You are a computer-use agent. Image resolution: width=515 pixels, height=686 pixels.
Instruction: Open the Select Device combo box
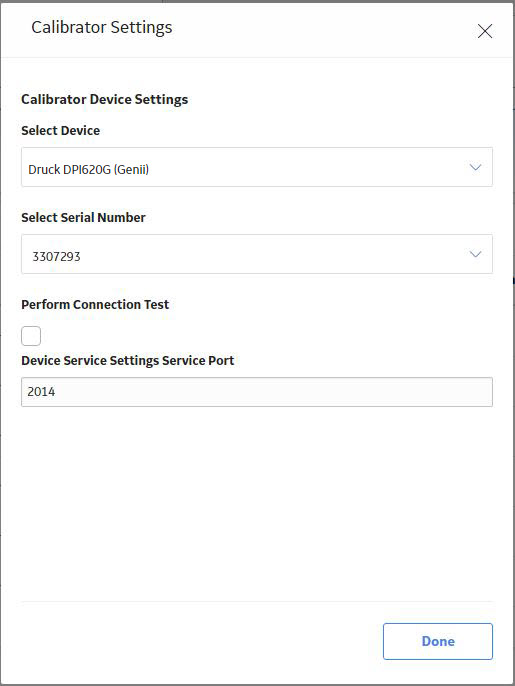257,167
